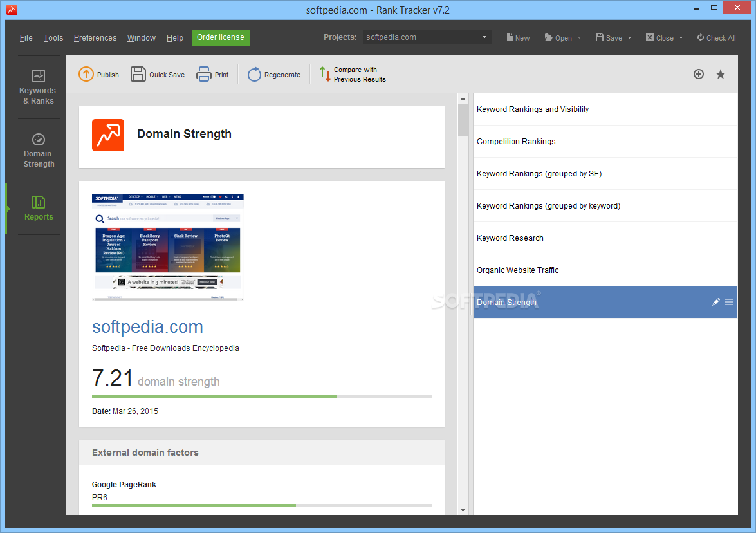The height and width of the screenshot is (533, 756).
Task: Open the Help menu
Action: (x=174, y=37)
